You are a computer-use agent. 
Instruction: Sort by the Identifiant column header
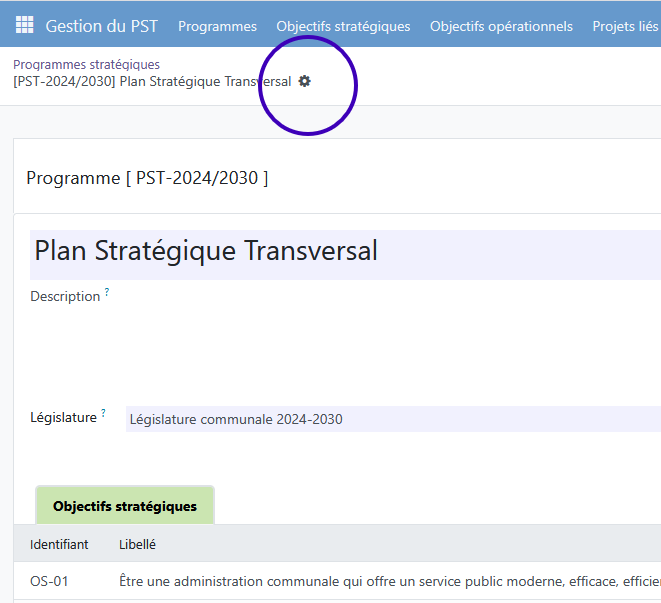coord(59,544)
